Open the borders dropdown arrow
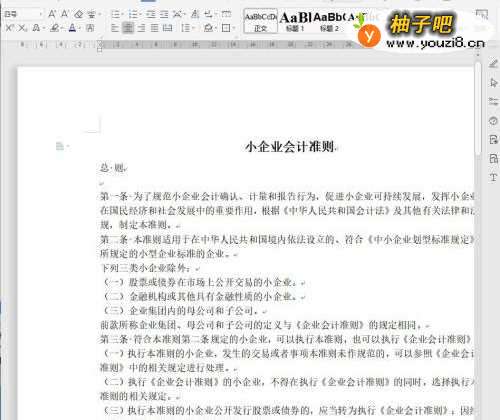 (234, 28)
